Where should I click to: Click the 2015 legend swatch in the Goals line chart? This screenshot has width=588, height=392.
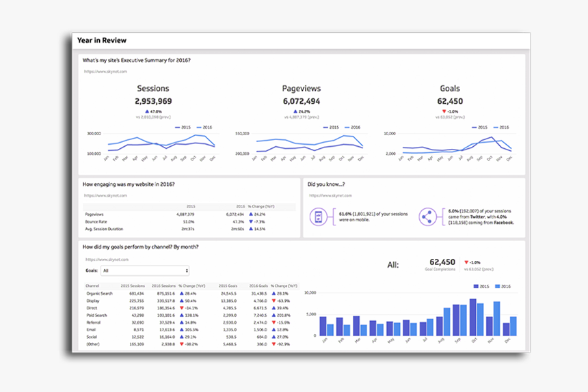click(475, 128)
